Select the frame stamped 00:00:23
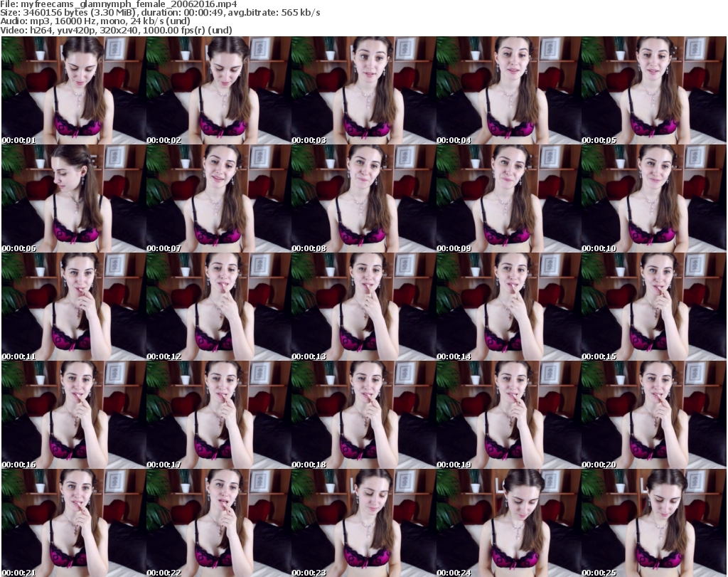Screen dimensions: 728x577 coord(363,523)
